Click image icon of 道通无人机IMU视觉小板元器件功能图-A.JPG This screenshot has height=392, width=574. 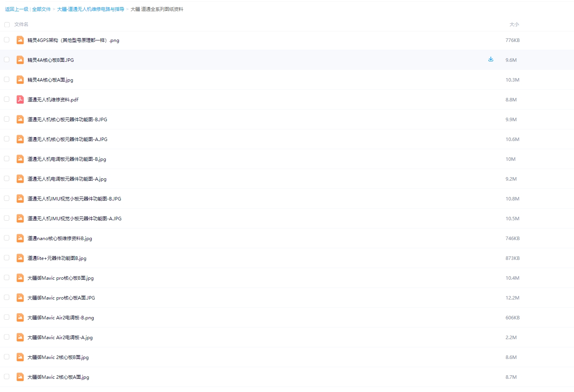[x=20, y=218]
